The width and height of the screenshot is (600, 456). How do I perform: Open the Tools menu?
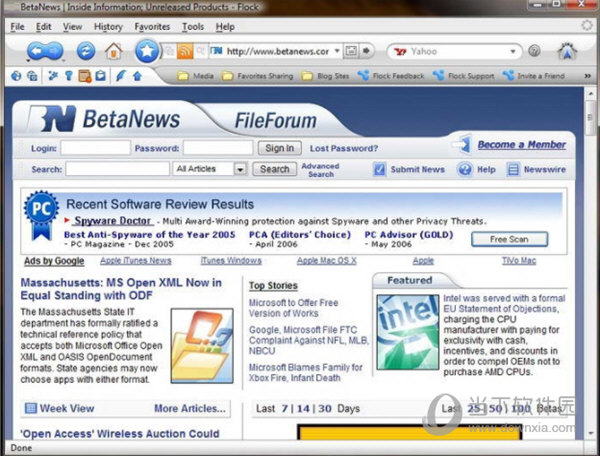coord(193,27)
